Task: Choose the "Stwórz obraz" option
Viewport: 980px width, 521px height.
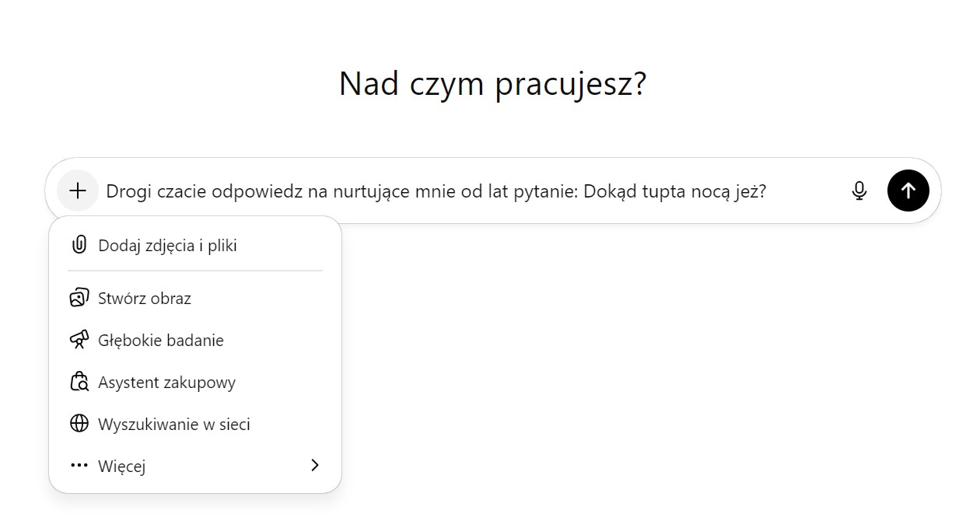Action: tap(145, 299)
